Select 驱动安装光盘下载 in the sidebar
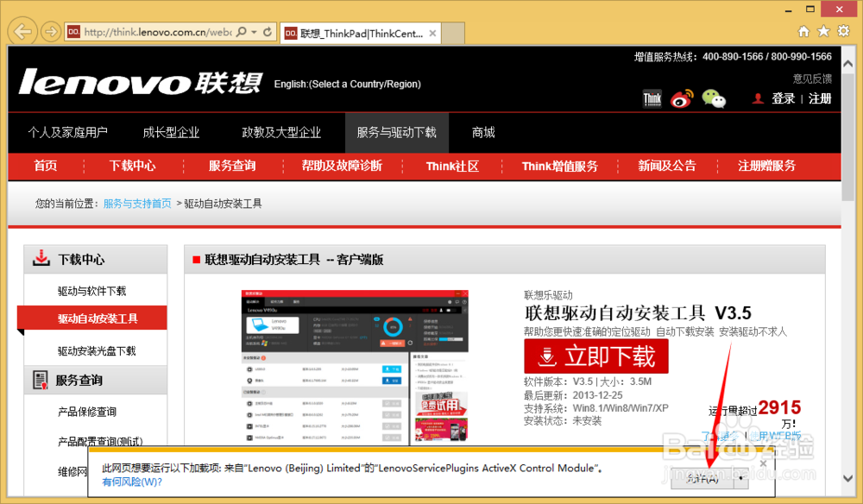Screen dimensions: 863x504 point(97,351)
